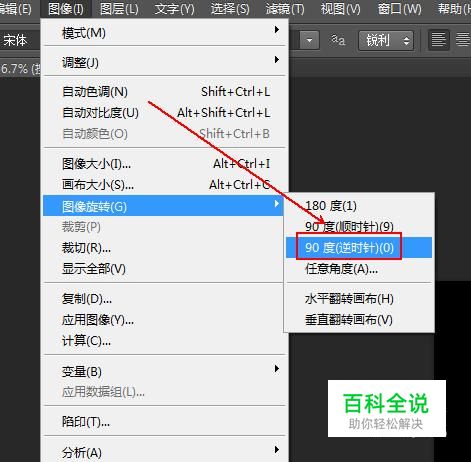471x462 pixels.
Task: Open 图像大小(I)... dialog
Action: (x=165, y=164)
